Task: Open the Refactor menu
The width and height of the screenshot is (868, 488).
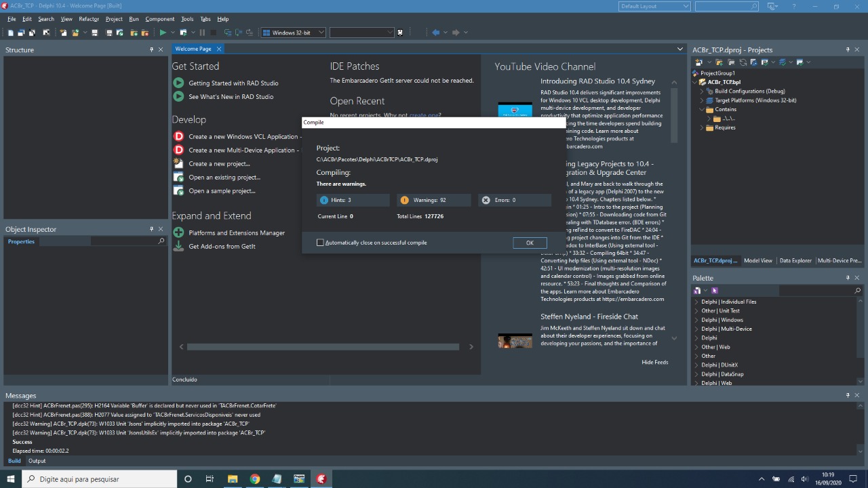Action: pos(89,19)
